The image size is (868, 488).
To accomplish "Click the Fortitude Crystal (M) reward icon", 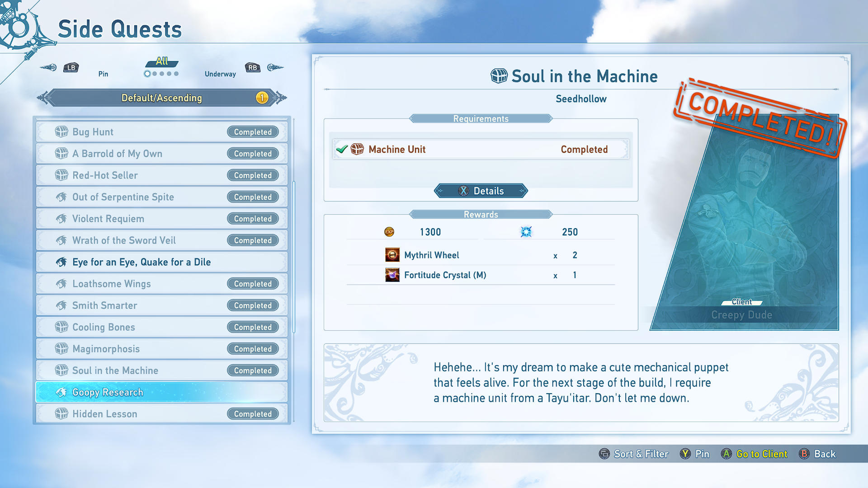I will tap(392, 275).
